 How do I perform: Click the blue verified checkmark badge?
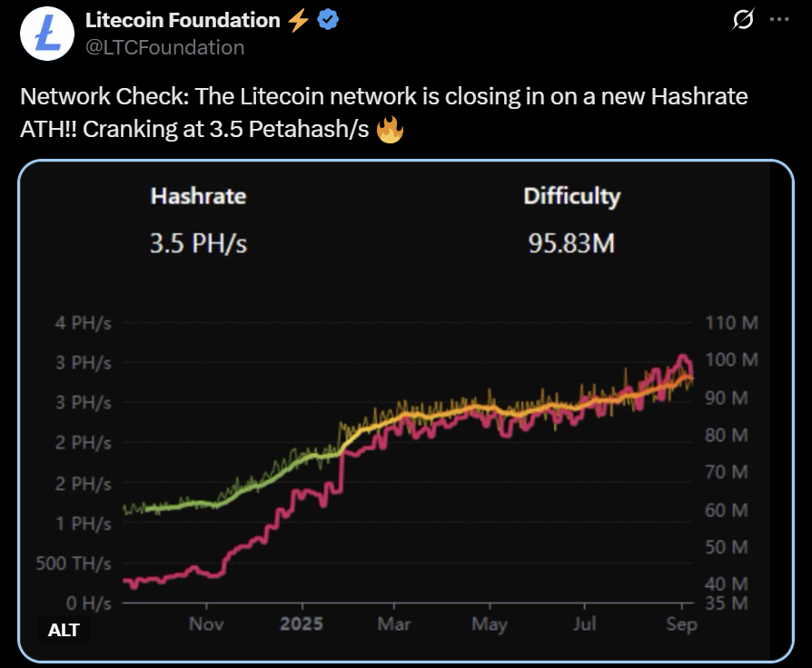click(328, 19)
